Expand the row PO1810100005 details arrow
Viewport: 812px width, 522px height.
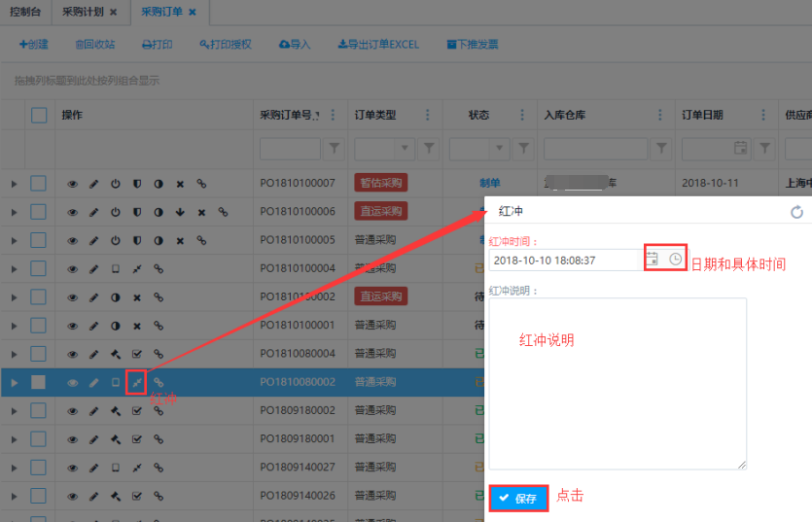[14, 240]
